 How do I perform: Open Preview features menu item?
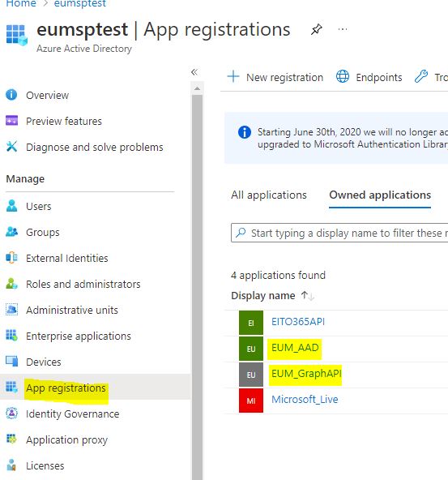click(64, 122)
